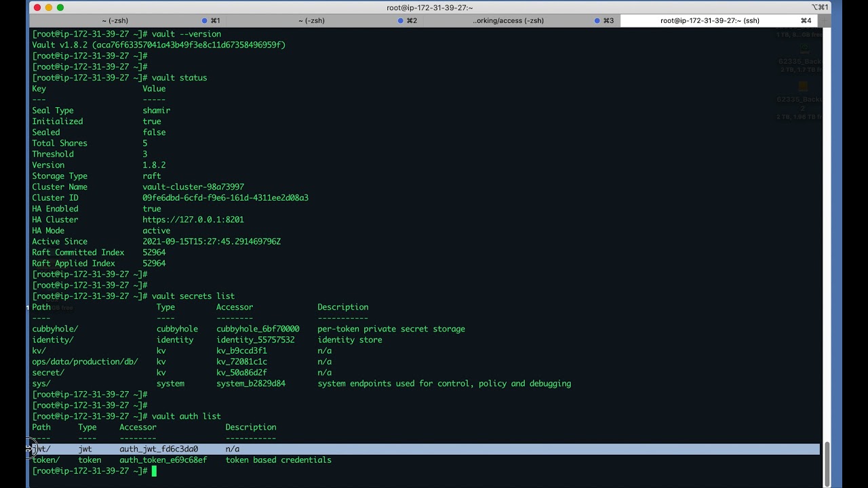Switch to the first ~ (-zsh) tab
This screenshot has width=868, height=488.
coord(115,20)
